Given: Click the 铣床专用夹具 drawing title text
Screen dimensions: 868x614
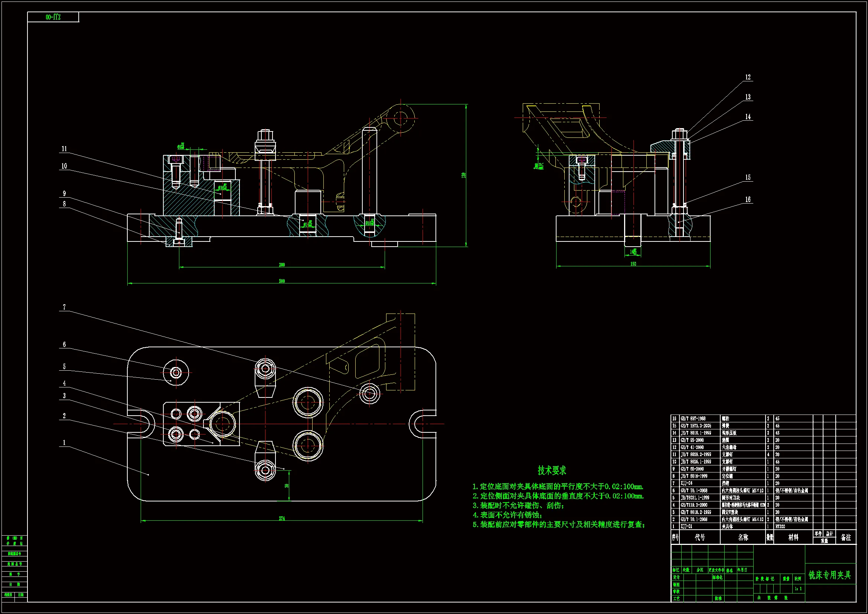Looking at the screenshot, I should 830,575.
